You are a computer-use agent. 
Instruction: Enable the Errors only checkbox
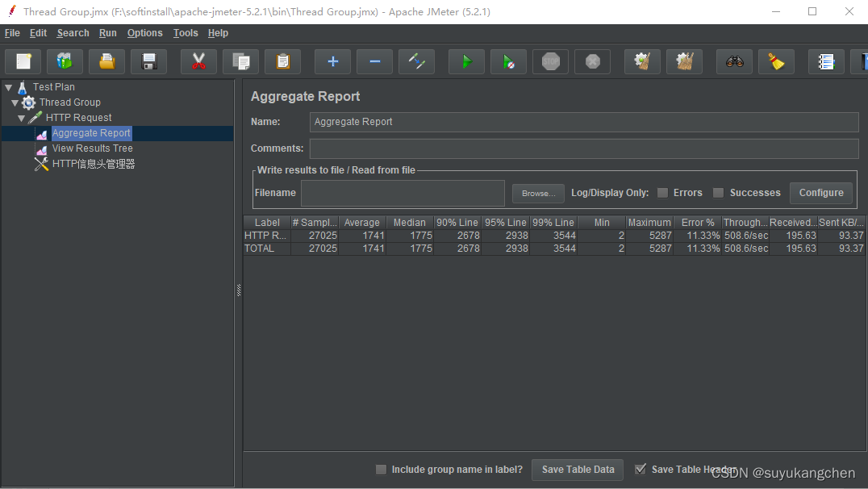tap(662, 193)
